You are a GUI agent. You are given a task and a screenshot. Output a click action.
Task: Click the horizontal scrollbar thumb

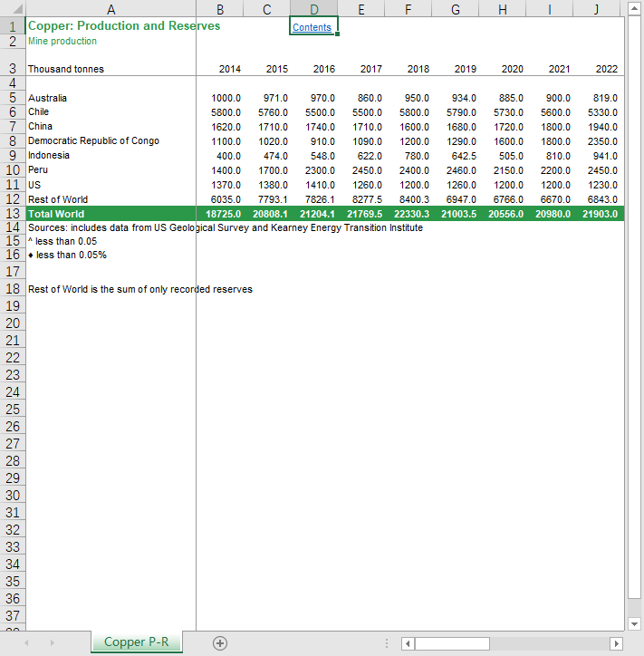pyautogui.click(x=453, y=643)
